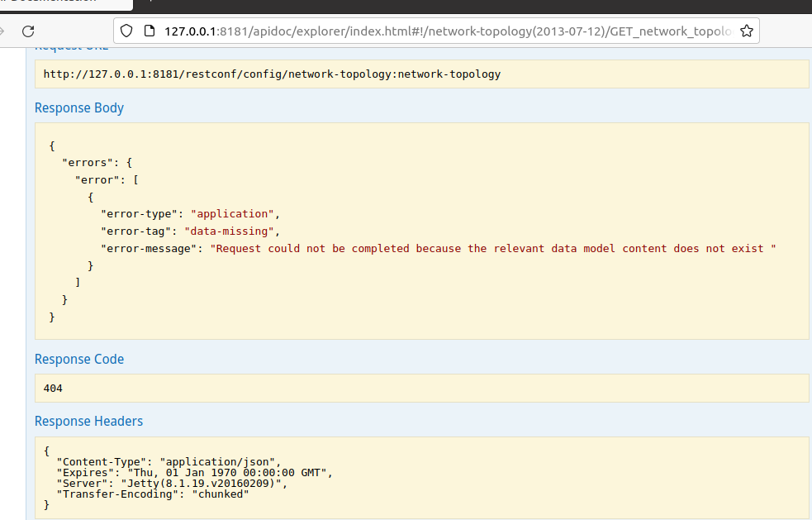Click the Response Body heading

click(x=79, y=108)
